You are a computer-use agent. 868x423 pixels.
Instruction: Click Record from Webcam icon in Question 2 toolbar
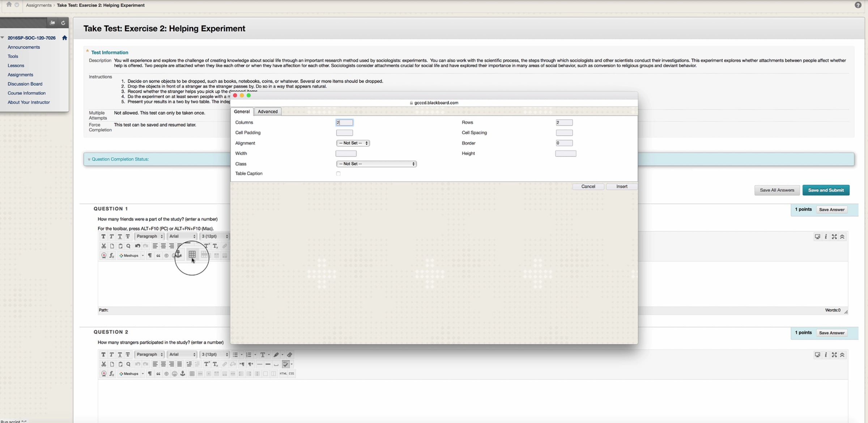click(x=104, y=373)
